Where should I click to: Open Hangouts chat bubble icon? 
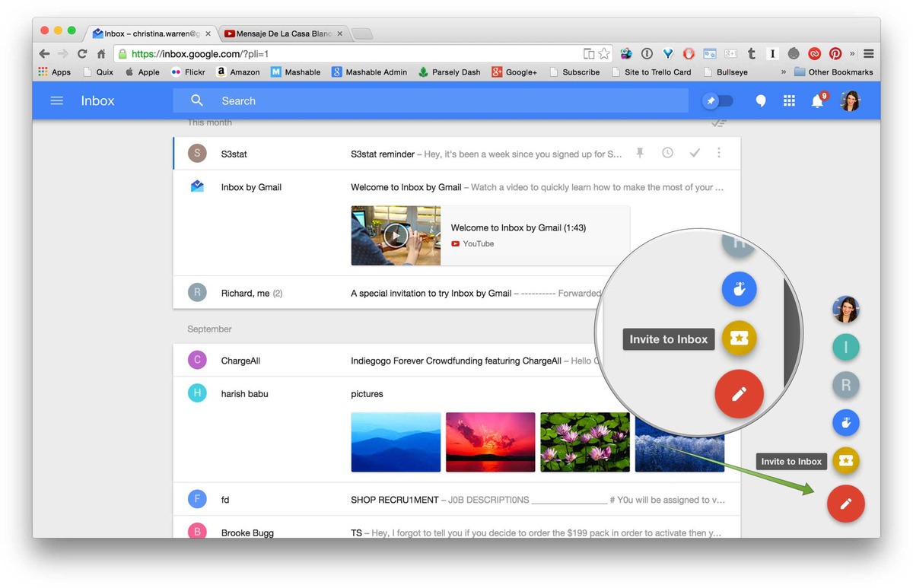click(760, 101)
